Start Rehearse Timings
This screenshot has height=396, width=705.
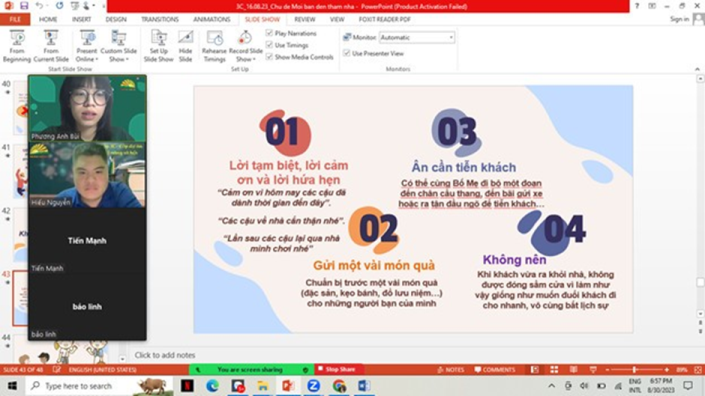point(214,46)
